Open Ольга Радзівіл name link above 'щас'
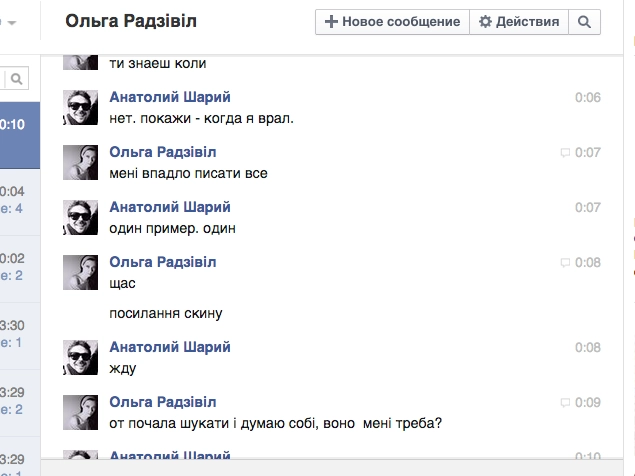Screen dimensions: 635x476 [162, 262]
